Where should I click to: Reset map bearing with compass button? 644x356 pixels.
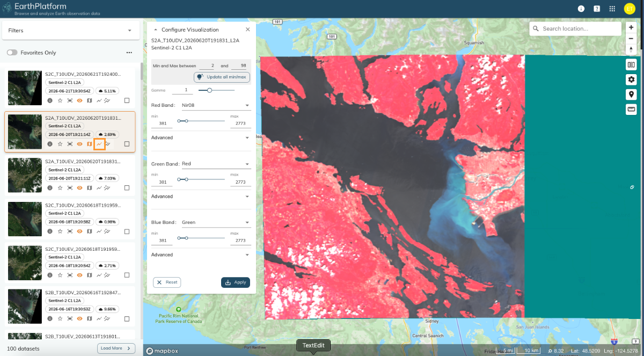(x=631, y=49)
